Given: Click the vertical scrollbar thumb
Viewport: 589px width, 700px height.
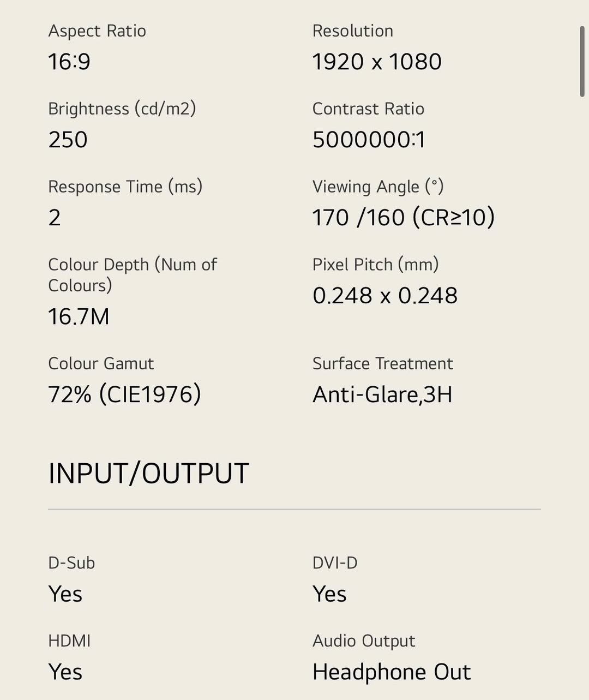Looking at the screenshot, I should (582, 61).
